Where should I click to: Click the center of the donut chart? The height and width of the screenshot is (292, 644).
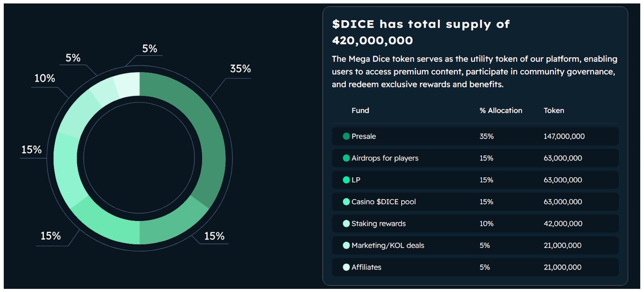pos(139,158)
